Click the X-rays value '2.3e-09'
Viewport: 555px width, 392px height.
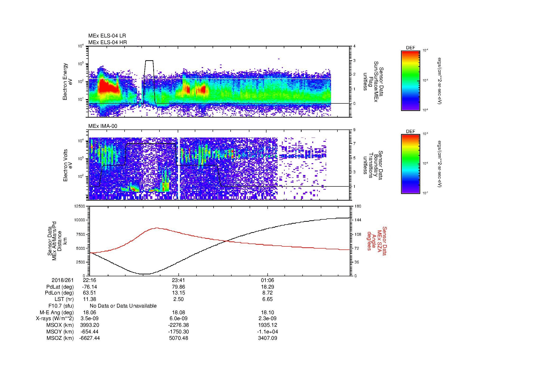point(268,318)
